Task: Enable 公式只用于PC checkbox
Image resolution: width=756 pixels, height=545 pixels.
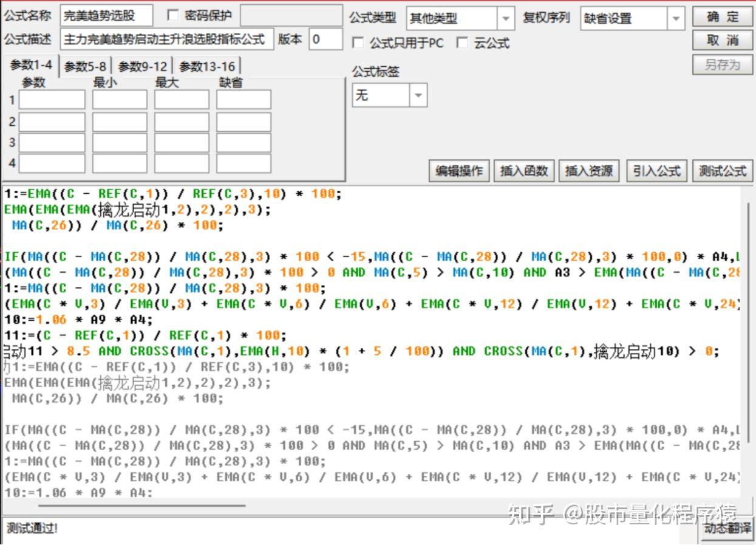Action: 358,43
